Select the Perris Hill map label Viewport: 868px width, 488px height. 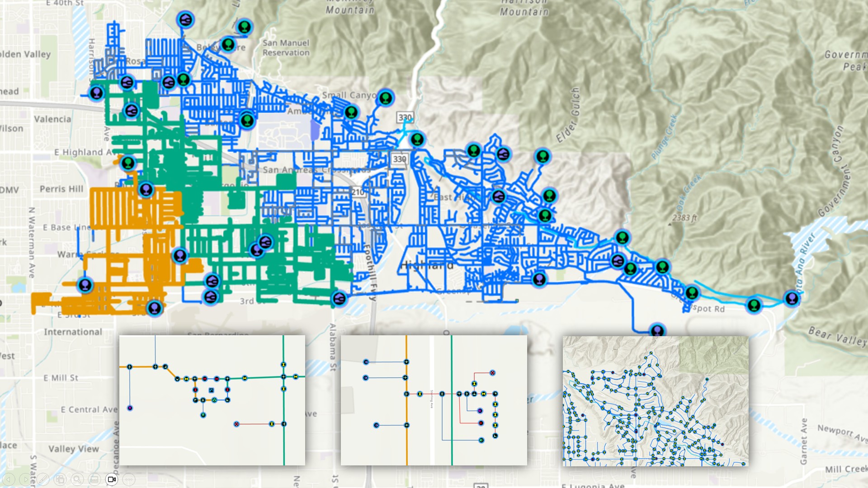61,189
